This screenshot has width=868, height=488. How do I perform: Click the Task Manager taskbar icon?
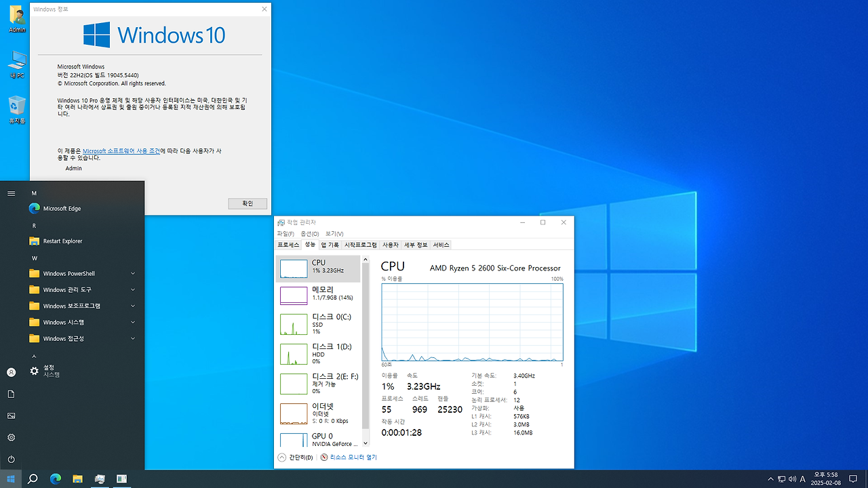[x=100, y=479]
